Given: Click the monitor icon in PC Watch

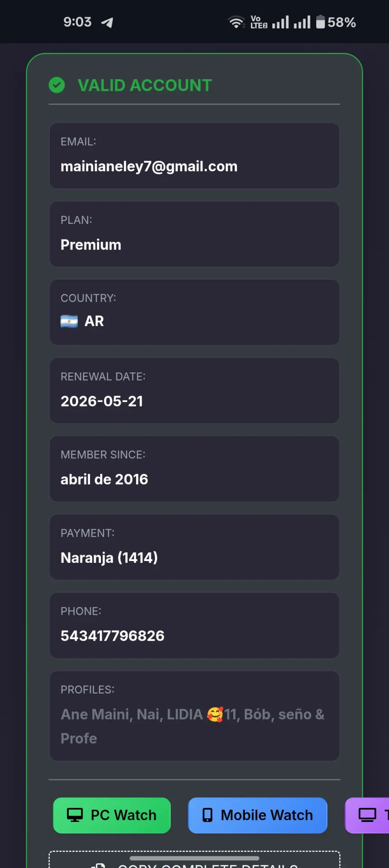Looking at the screenshot, I should pyautogui.click(x=75, y=815).
